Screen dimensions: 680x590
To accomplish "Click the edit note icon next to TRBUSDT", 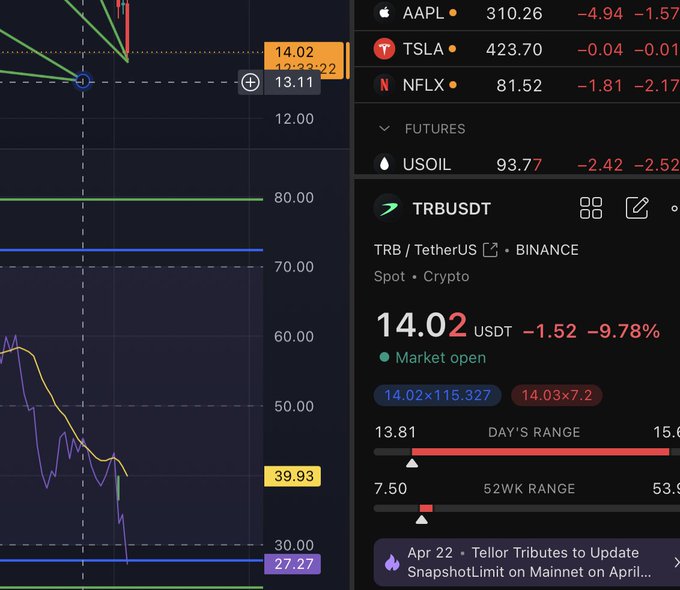I will click(637, 208).
